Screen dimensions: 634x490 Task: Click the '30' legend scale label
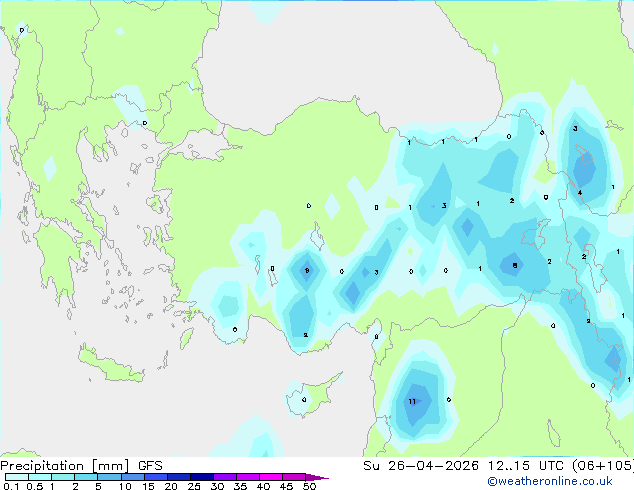[x=217, y=486]
